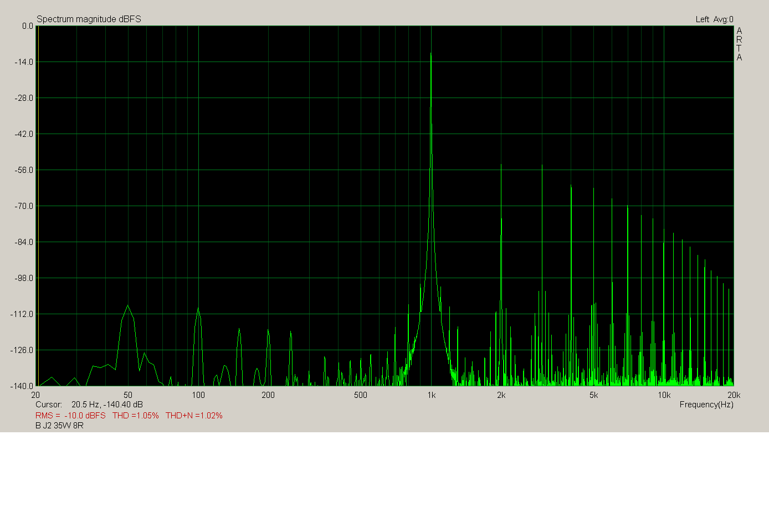Screen dimensions: 769x532
Task: Click the '200' frequency axis label
Action: tap(268, 395)
